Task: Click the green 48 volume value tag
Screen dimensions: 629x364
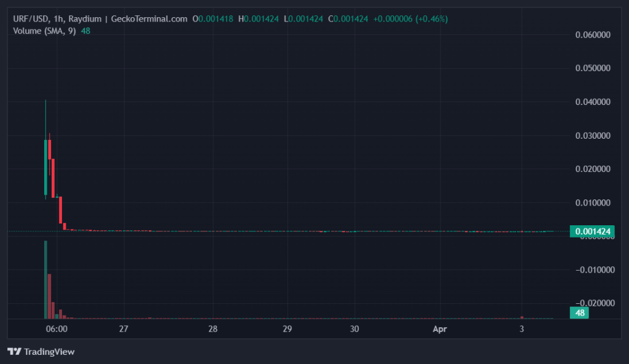Action: [x=579, y=312]
